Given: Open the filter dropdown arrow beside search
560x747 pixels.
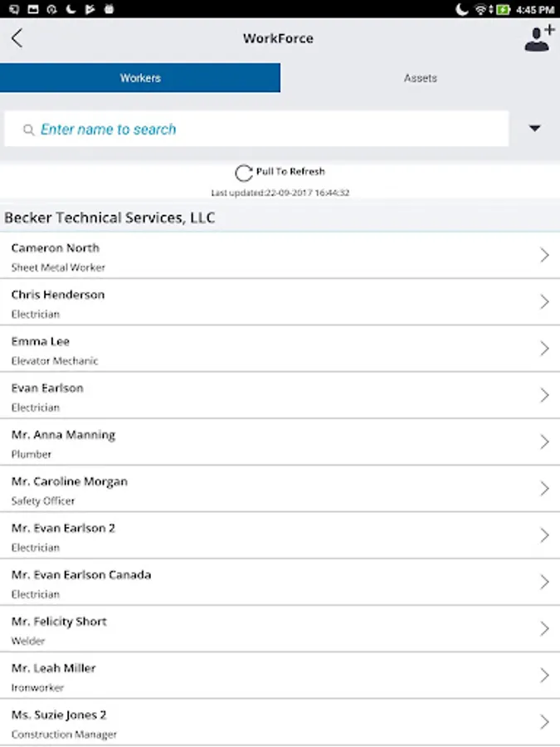Looking at the screenshot, I should tap(534, 129).
